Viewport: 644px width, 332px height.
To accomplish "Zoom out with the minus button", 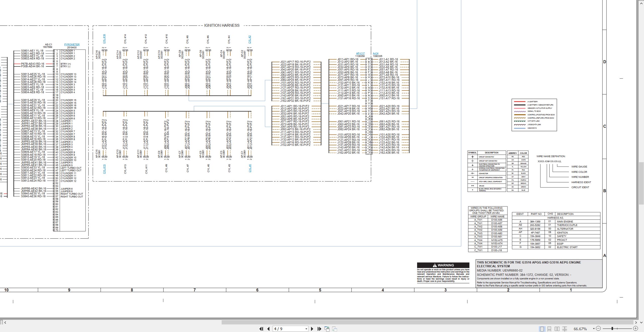I will coord(598,328).
